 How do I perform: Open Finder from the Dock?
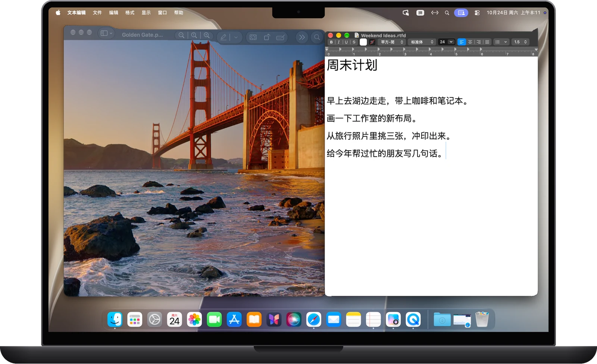point(115,320)
